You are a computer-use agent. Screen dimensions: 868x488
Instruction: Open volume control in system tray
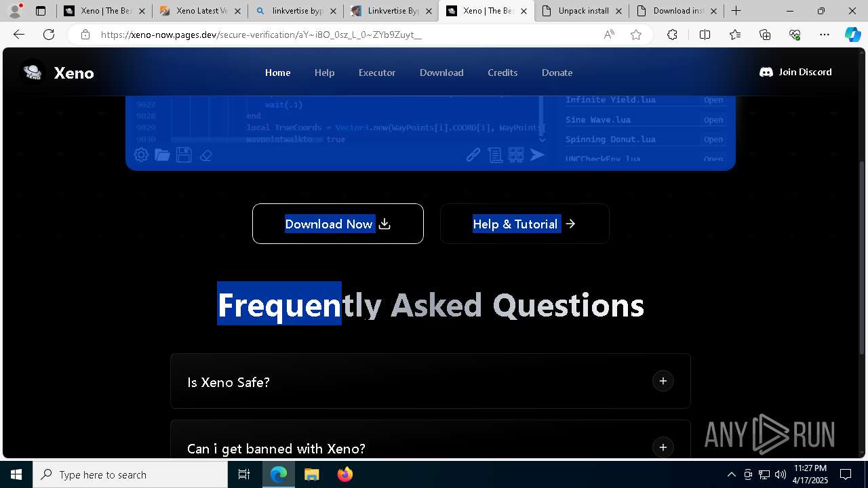click(780, 474)
